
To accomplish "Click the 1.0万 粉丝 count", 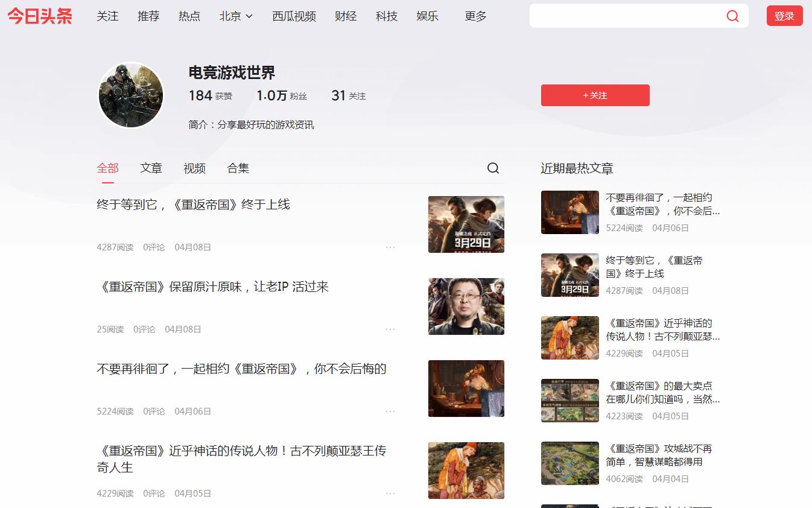I will click(282, 95).
